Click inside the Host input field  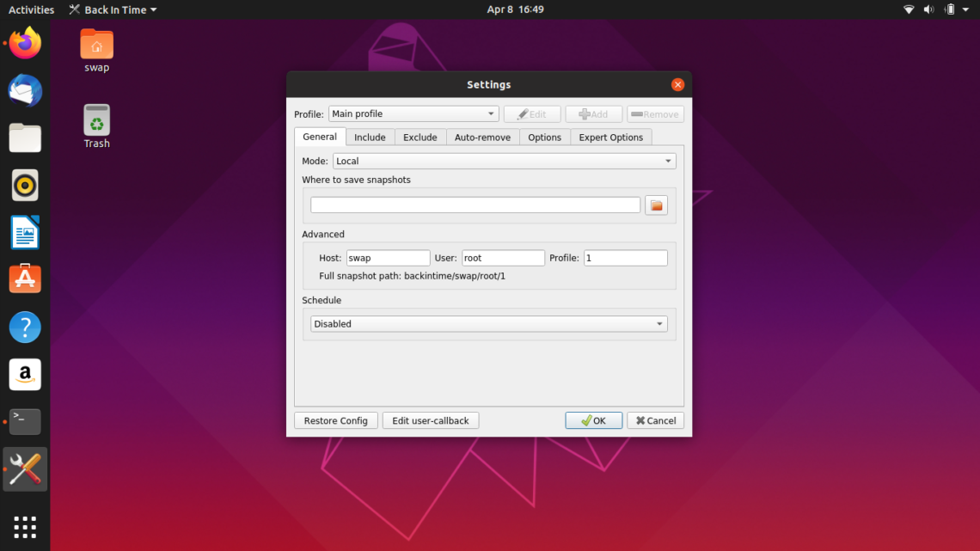click(387, 257)
